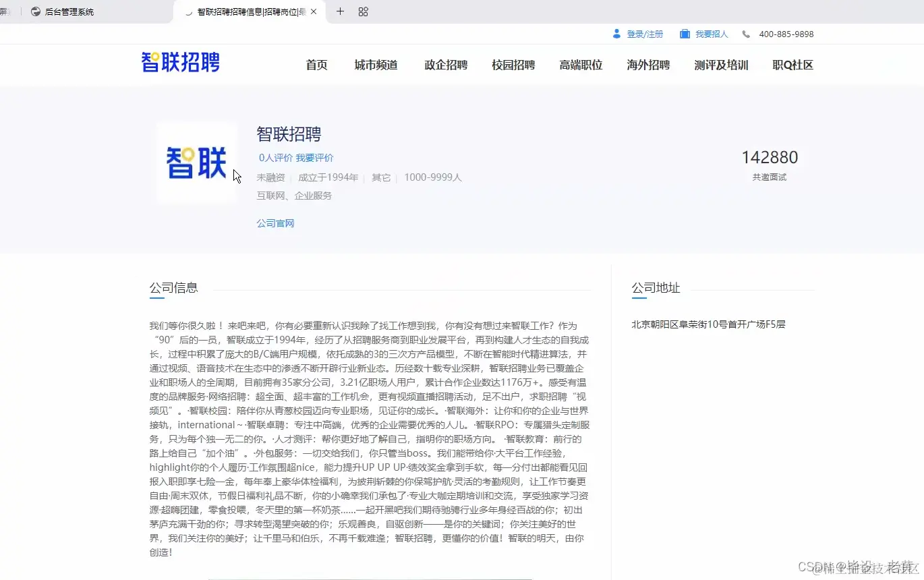Image resolution: width=924 pixels, height=580 pixels.
Task: Click the phone number 400-885-9898
Action: click(x=786, y=34)
